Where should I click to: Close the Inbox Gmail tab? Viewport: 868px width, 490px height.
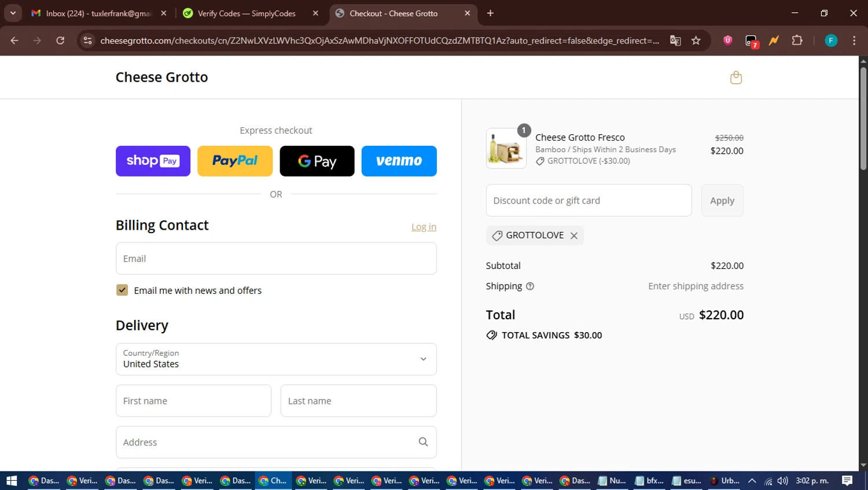[164, 13]
